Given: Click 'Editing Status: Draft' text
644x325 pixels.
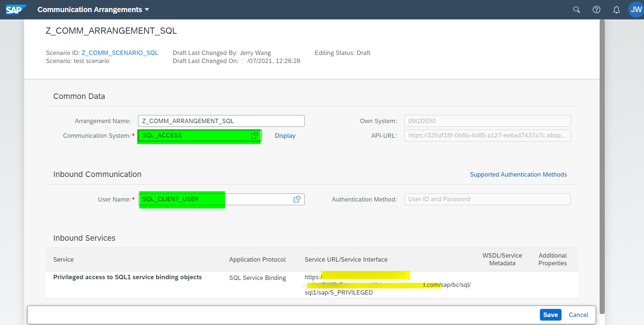Looking at the screenshot, I should [x=342, y=53].
